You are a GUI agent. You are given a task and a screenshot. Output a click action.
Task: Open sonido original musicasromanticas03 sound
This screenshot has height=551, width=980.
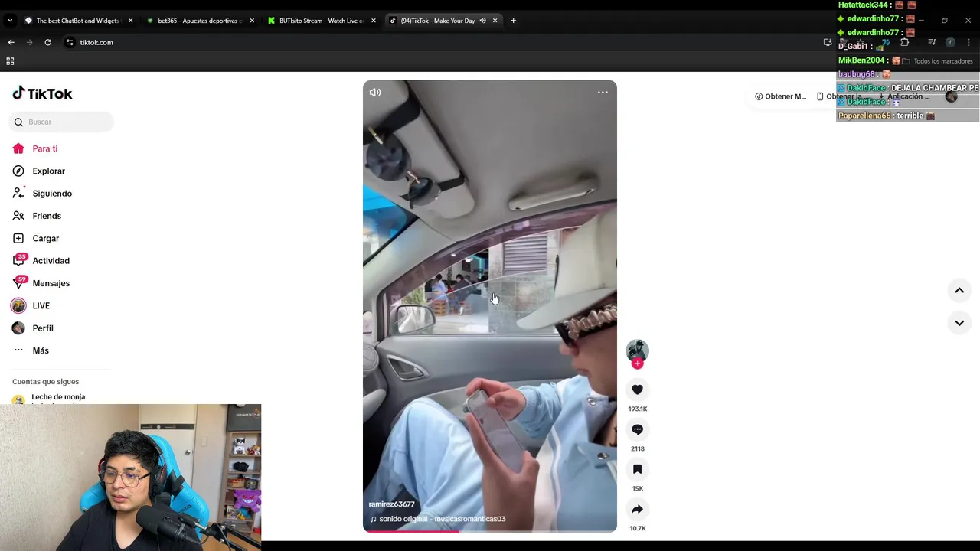click(438, 519)
